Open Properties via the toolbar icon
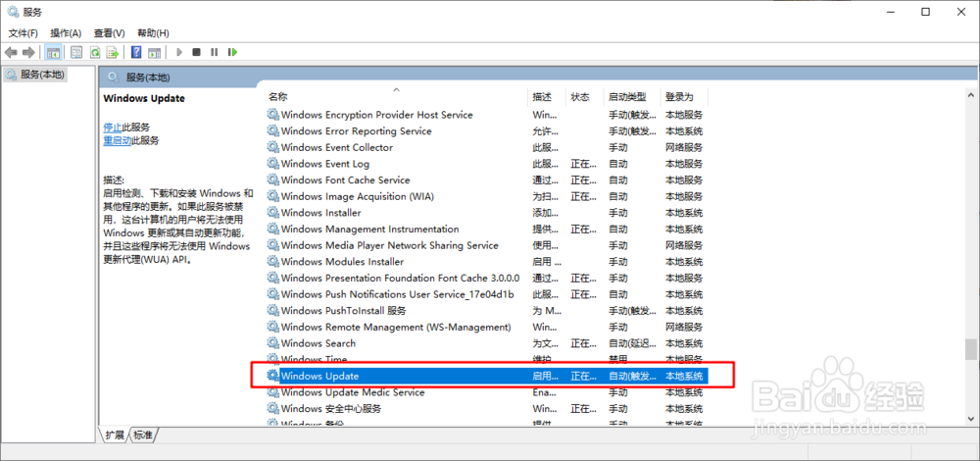This screenshot has height=461, width=980. pos(76,52)
